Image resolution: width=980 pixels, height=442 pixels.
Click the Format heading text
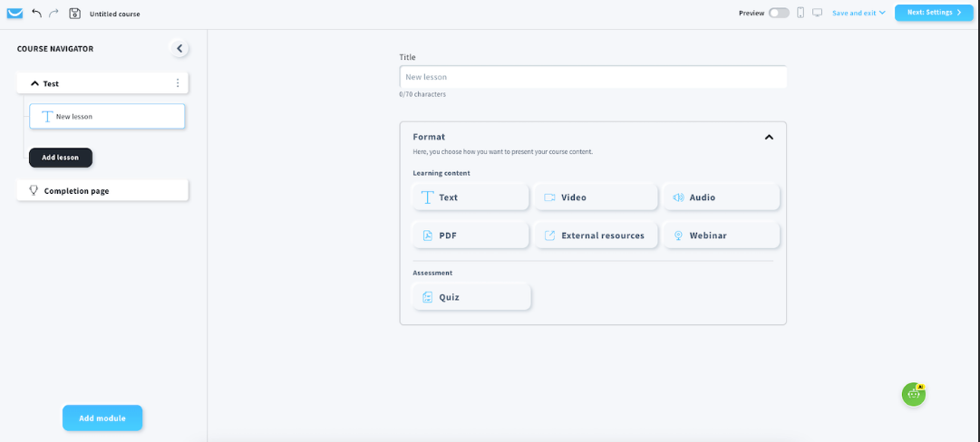[x=429, y=137]
